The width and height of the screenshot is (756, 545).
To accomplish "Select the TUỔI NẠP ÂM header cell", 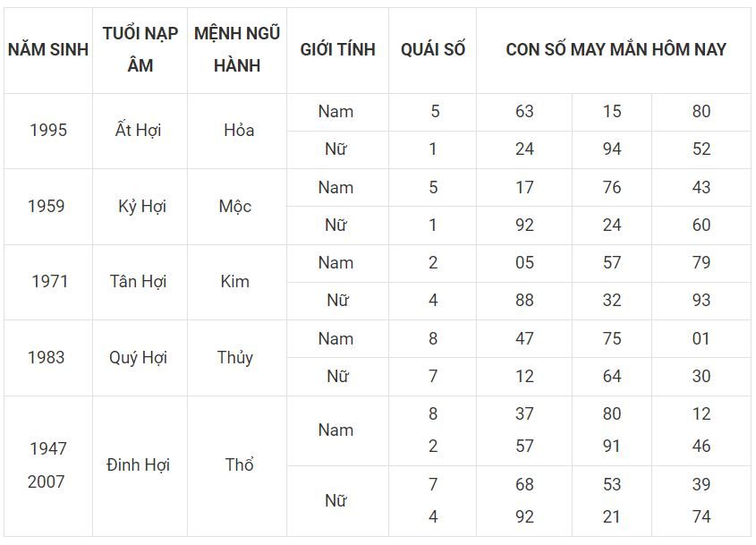I will (x=140, y=50).
